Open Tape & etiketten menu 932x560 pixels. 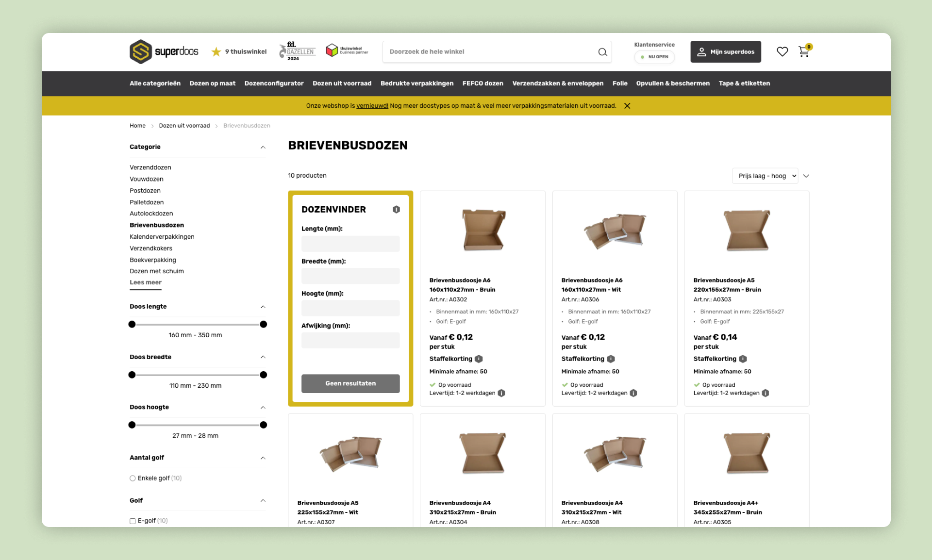tap(744, 83)
